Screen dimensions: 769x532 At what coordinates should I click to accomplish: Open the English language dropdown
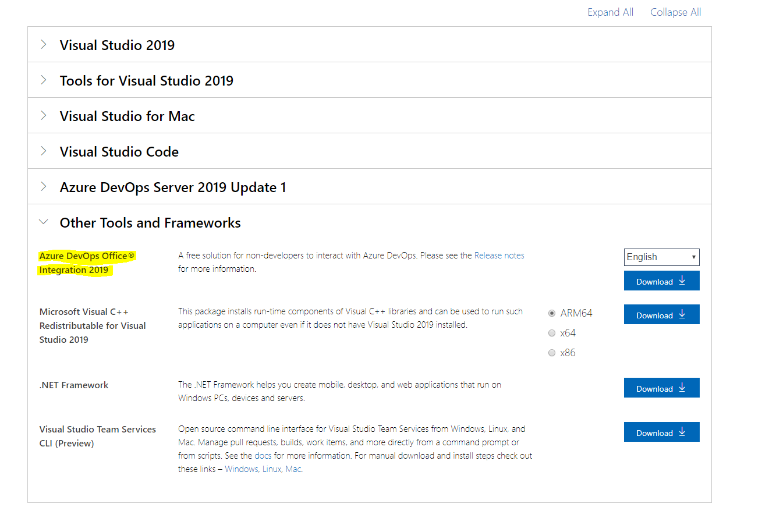click(x=661, y=257)
